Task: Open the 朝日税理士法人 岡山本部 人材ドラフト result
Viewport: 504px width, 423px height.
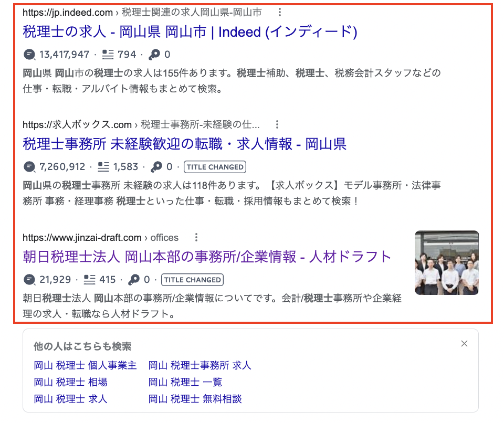Action: pyautogui.click(x=207, y=257)
